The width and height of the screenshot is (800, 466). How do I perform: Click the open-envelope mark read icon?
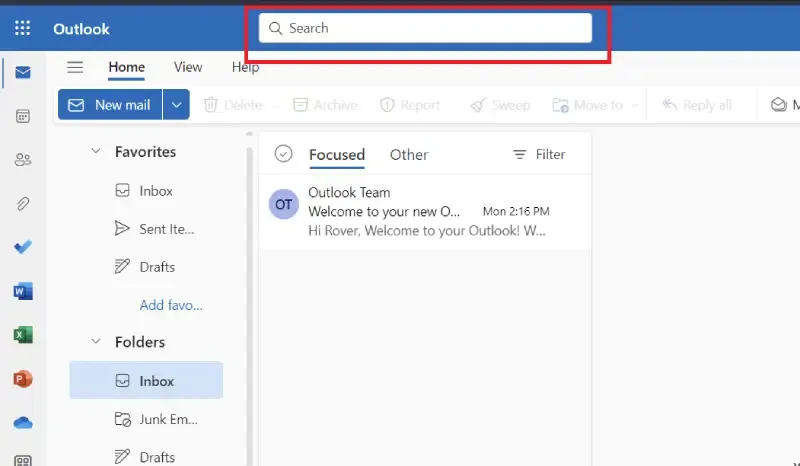(779, 105)
